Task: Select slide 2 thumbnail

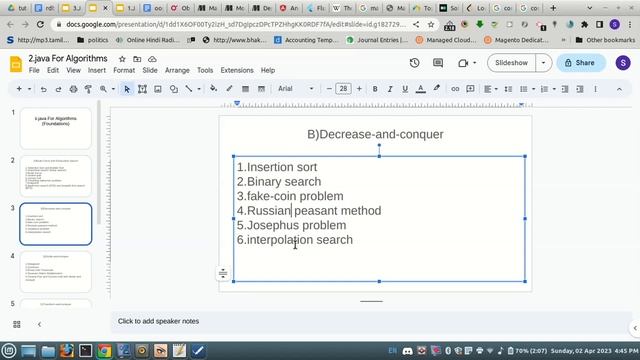Action: pos(56,176)
